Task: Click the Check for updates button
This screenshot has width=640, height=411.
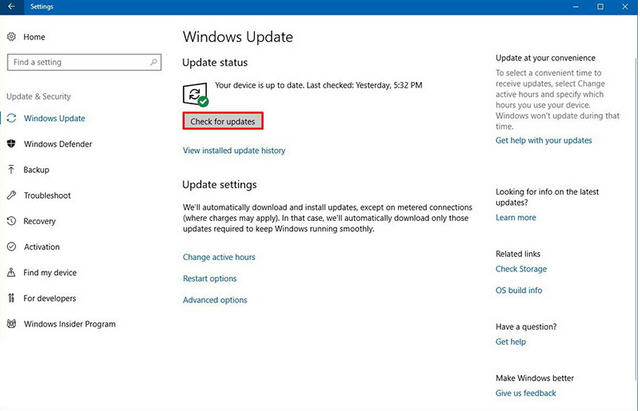Action: pyautogui.click(x=223, y=121)
